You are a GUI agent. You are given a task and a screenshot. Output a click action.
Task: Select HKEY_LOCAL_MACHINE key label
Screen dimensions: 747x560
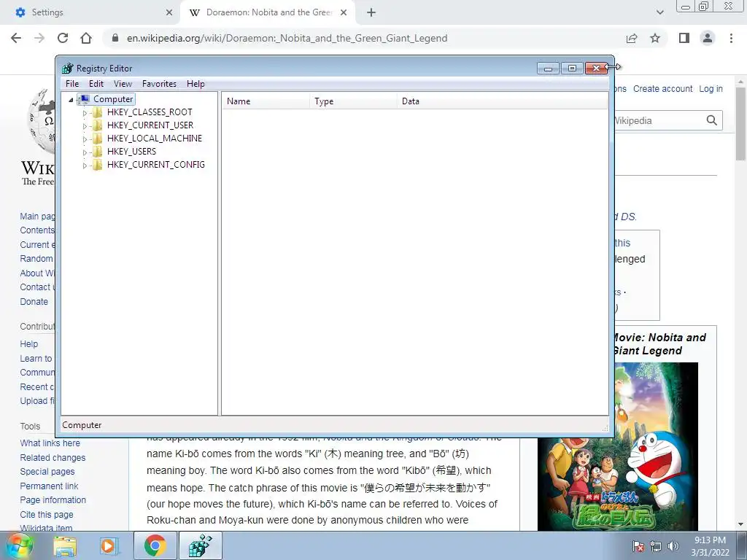coord(155,139)
